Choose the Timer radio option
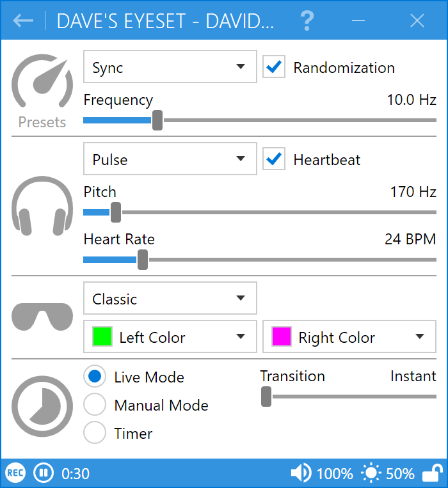The image size is (448, 488). [95, 433]
